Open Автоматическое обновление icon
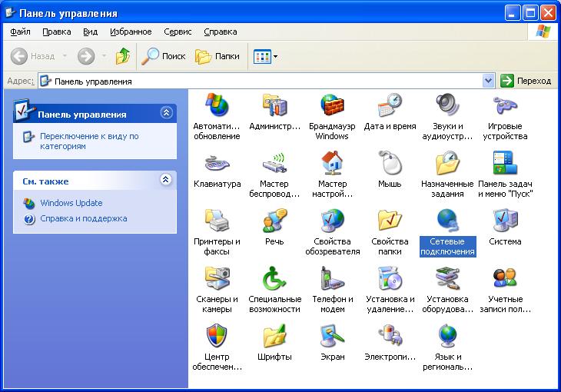The width and height of the screenshot is (561, 392). (217, 105)
